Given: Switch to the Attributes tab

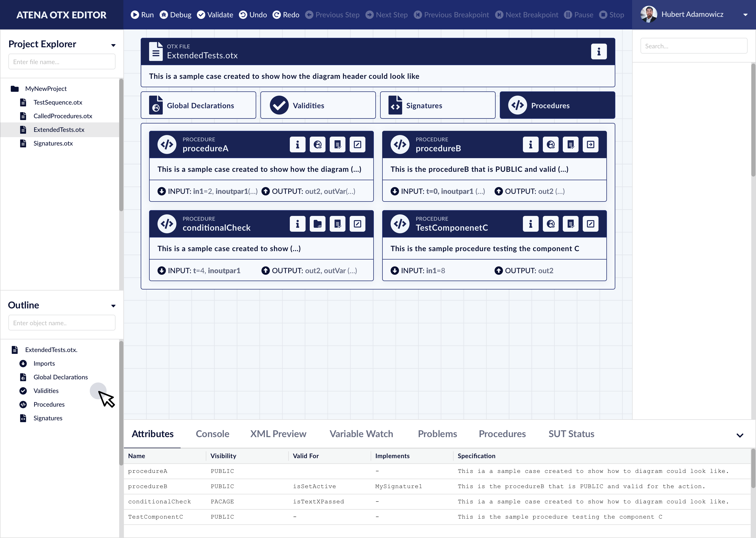Looking at the screenshot, I should click(x=153, y=434).
